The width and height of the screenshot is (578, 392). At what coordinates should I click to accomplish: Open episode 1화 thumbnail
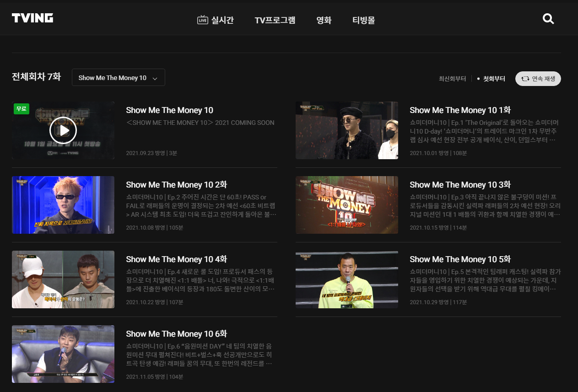347,130
